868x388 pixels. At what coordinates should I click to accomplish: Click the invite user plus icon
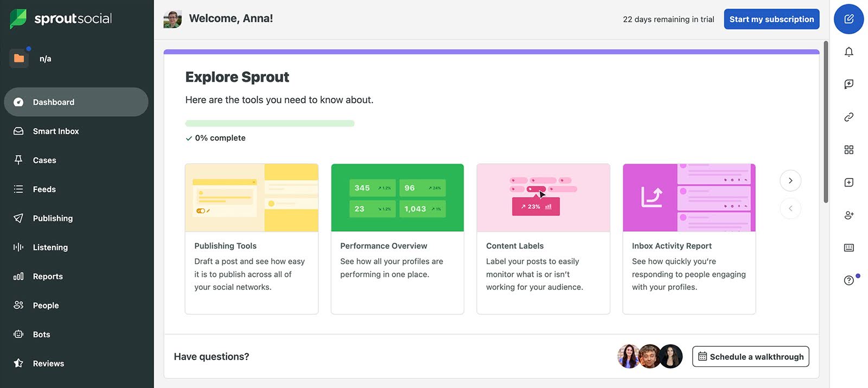coord(849,215)
